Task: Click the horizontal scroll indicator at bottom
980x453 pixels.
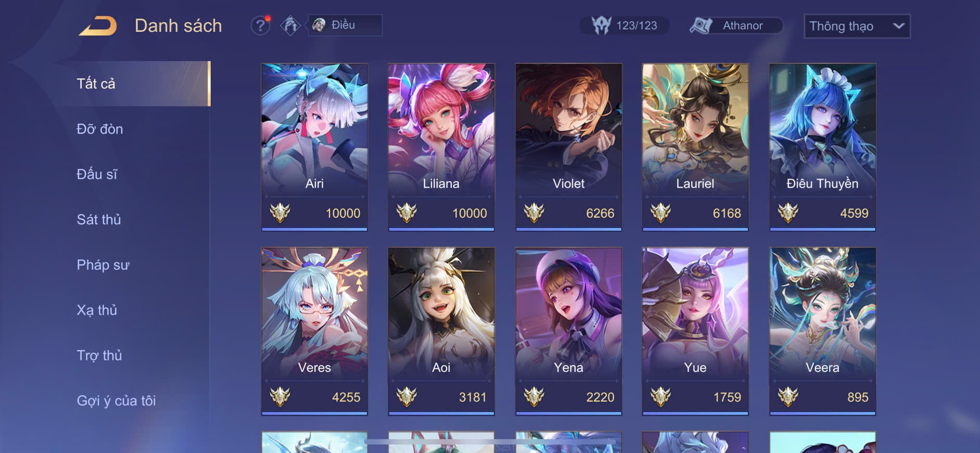Action: (490, 442)
